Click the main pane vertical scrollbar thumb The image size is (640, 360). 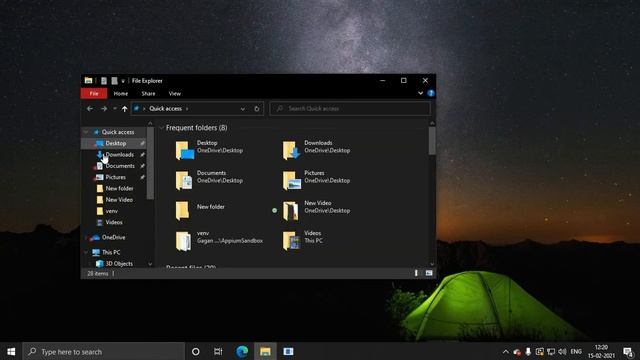pos(432,141)
